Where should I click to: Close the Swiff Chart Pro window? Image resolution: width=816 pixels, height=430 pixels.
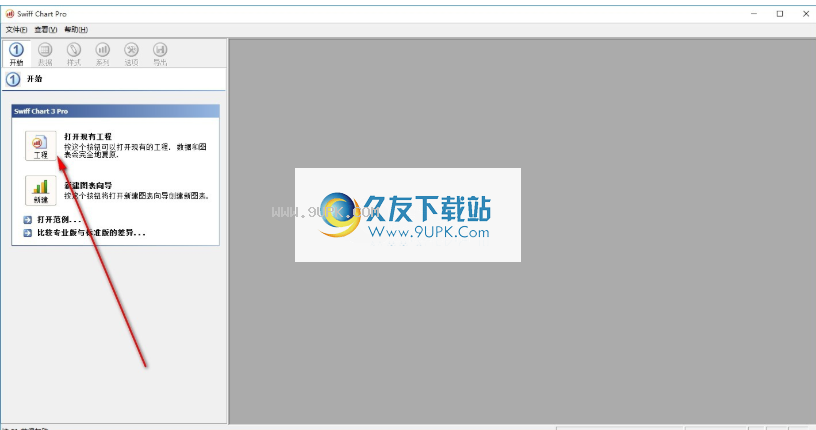click(x=805, y=14)
